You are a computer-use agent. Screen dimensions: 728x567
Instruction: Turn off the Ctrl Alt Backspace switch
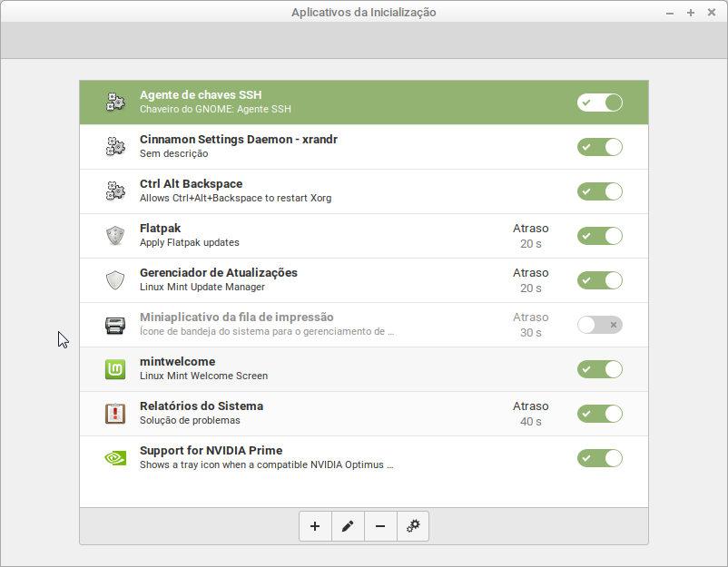[600, 191]
